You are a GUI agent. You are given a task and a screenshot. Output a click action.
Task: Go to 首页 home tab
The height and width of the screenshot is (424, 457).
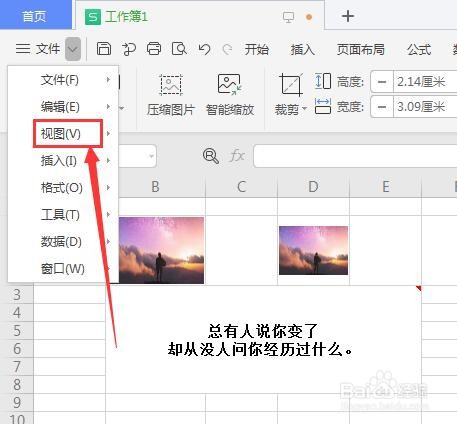click(x=35, y=16)
